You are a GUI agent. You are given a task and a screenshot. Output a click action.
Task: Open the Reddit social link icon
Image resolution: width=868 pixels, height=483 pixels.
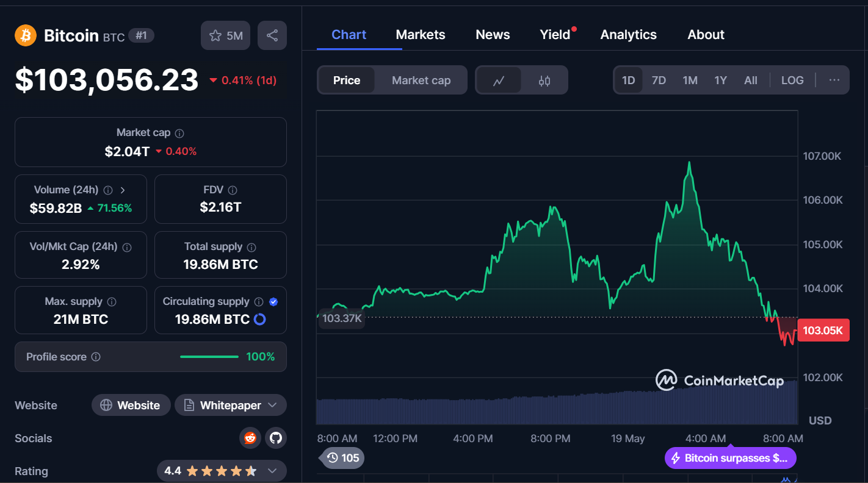(250, 438)
